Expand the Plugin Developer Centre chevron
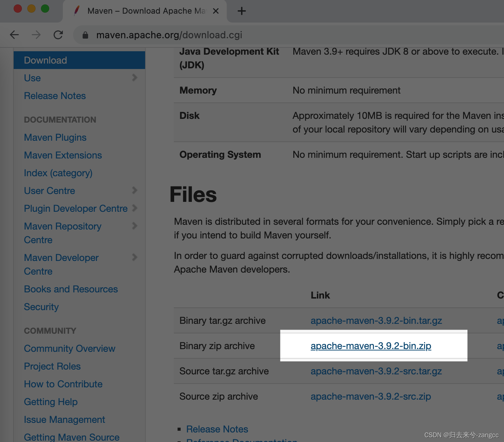This screenshot has height=442, width=504. tap(135, 208)
